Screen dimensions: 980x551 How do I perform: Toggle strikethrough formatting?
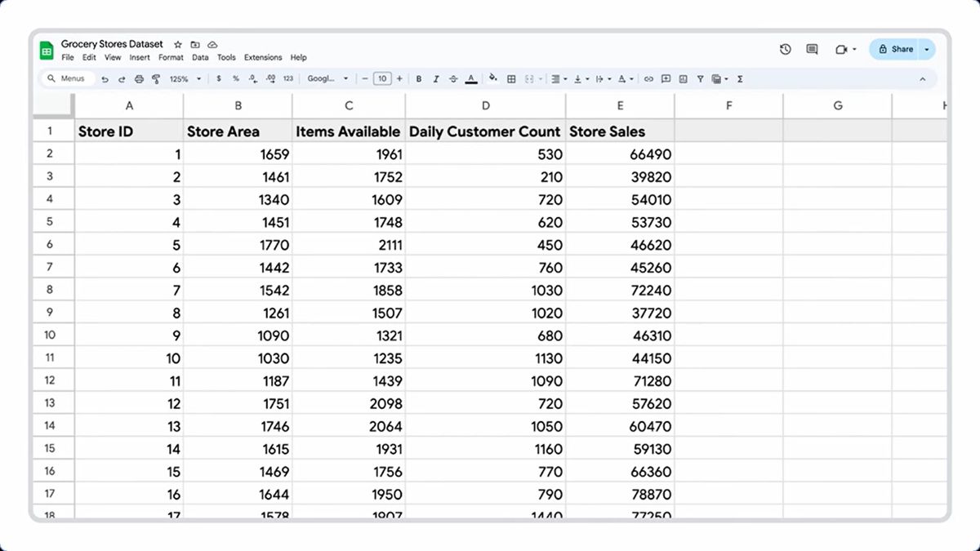tap(453, 79)
